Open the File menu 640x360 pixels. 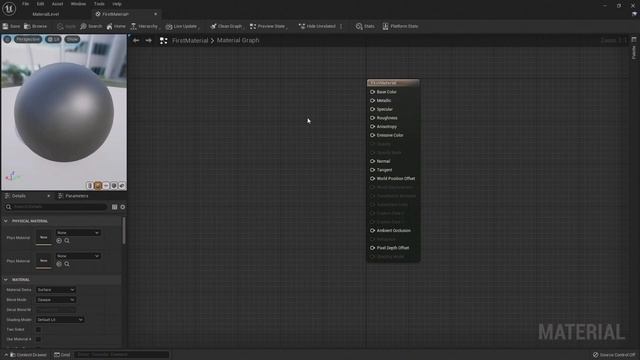[25, 4]
